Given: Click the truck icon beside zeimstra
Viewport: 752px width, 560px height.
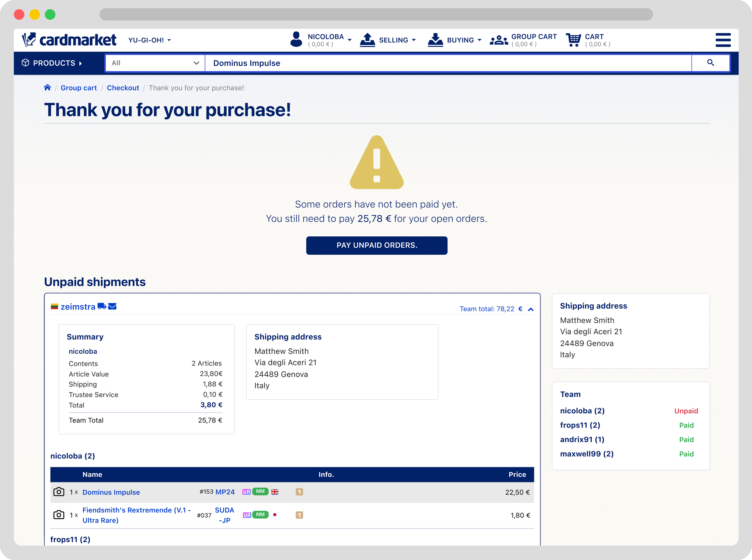Looking at the screenshot, I should point(102,306).
